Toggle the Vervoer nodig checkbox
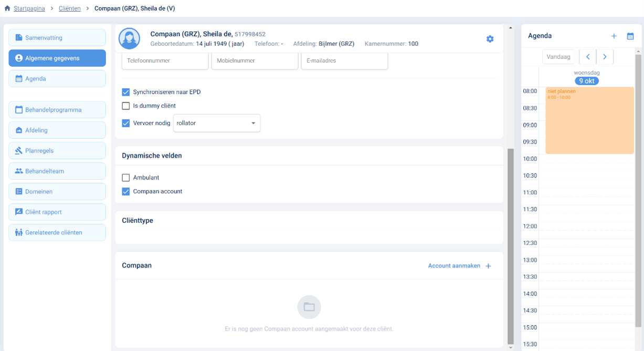Image resolution: width=644 pixels, height=351 pixels. pos(126,123)
